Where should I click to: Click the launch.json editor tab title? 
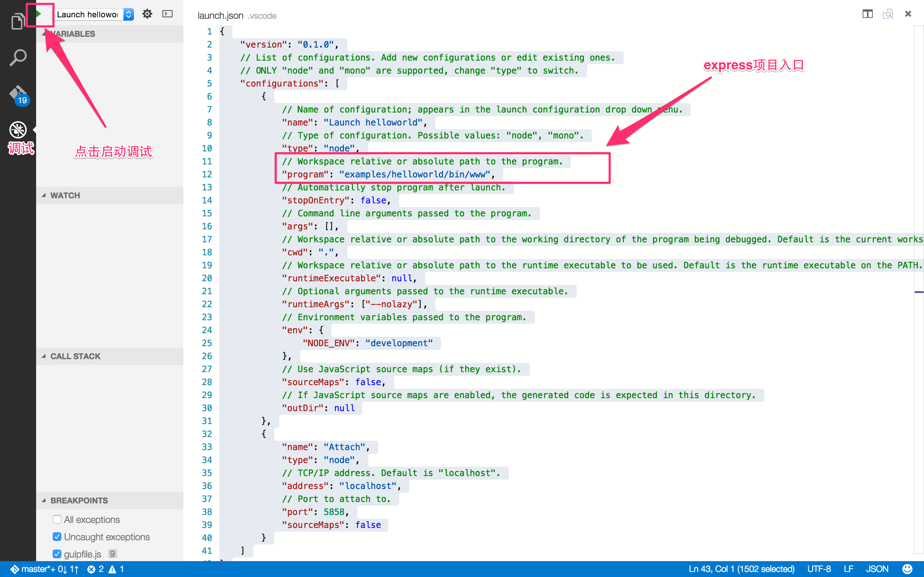[220, 16]
